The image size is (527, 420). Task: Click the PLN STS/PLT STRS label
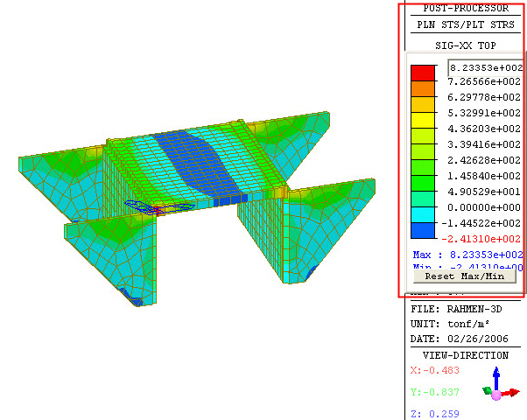(x=466, y=24)
